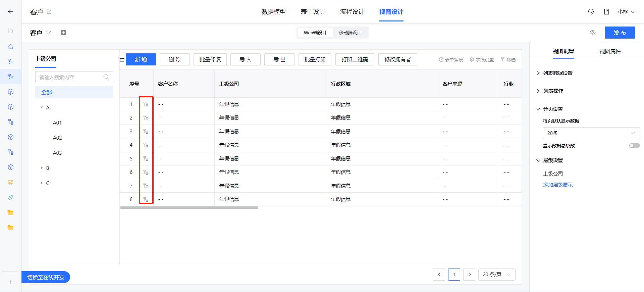Click the 新增 button
Screen dimensions: 644x292
click(x=141, y=59)
